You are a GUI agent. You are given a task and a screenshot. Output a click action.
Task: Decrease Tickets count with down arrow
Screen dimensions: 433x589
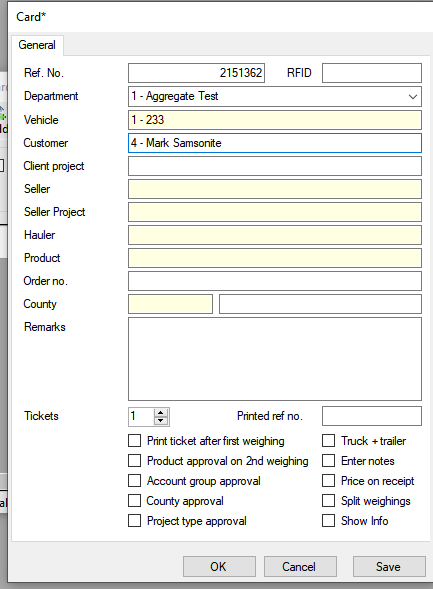coord(161,420)
